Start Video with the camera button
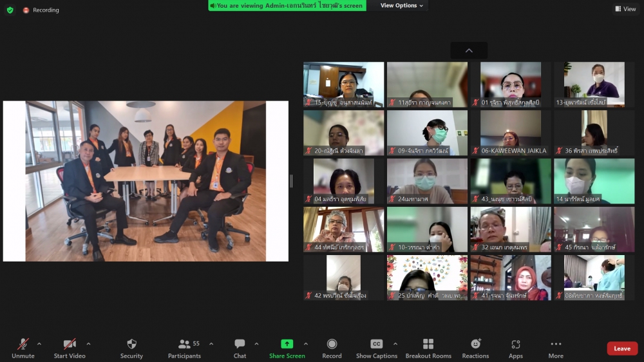 pos(70,345)
